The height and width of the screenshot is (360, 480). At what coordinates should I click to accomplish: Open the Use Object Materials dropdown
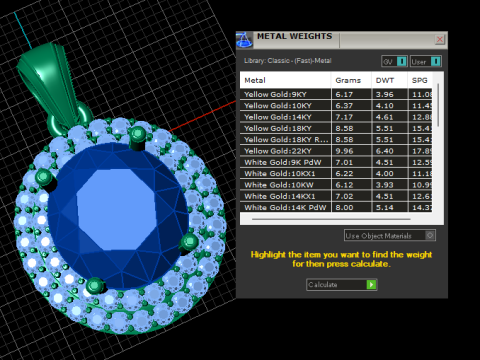pyautogui.click(x=390, y=236)
